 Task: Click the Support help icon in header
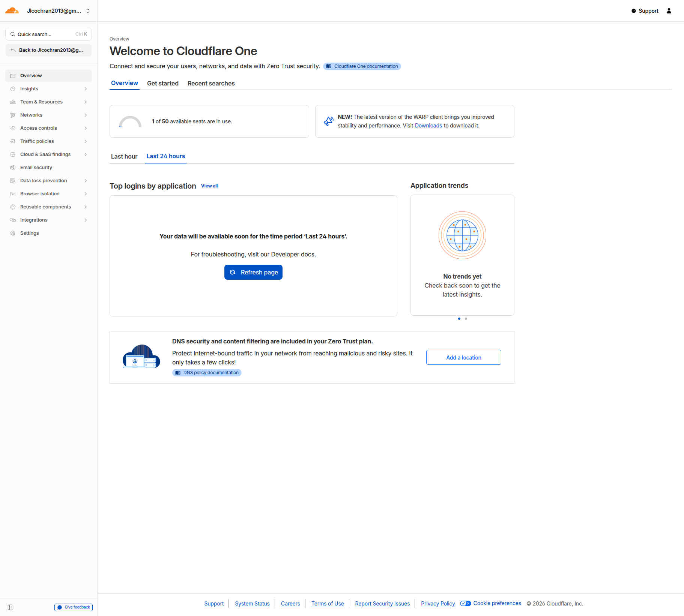tap(634, 11)
